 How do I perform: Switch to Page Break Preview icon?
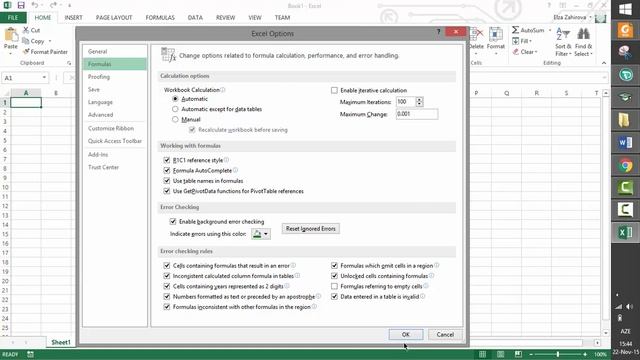[x=518, y=354]
